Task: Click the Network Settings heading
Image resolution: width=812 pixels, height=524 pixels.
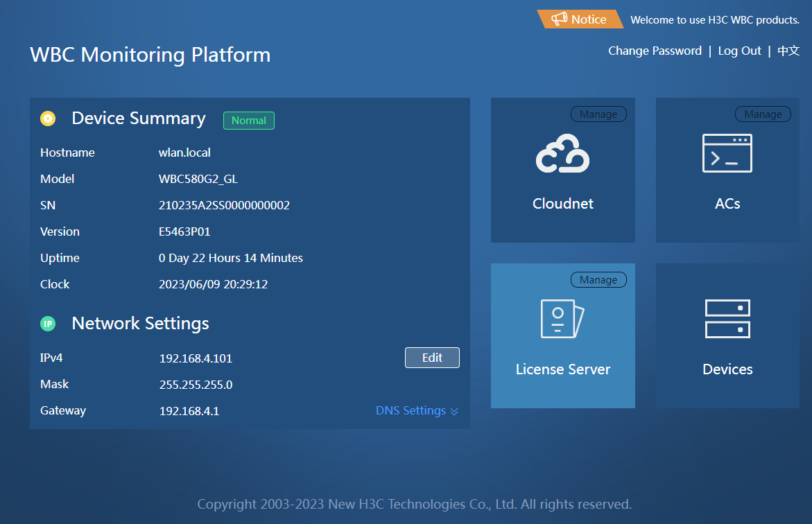Action: click(x=140, y=324)
